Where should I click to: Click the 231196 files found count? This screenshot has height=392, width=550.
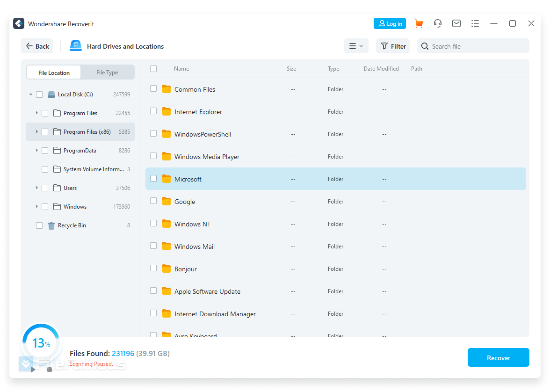(123, 353)
